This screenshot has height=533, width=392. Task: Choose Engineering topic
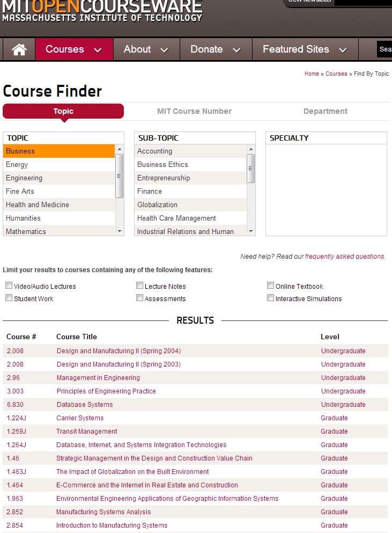pos(59,178)
